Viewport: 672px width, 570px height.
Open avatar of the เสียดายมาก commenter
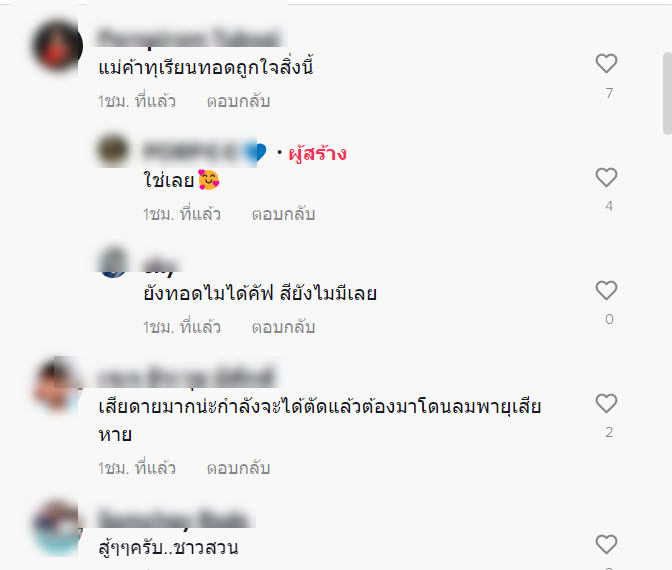point(57,385)
